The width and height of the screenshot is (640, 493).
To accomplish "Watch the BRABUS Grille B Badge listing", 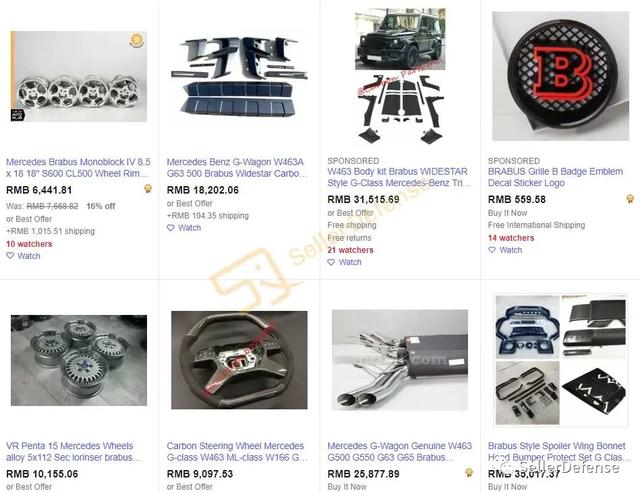I will coord(505,250).
